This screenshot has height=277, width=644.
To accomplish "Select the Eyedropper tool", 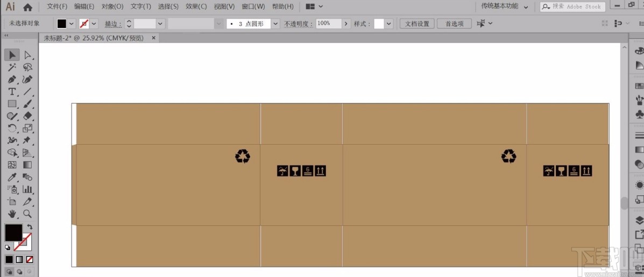I will (x=12, y=177).
